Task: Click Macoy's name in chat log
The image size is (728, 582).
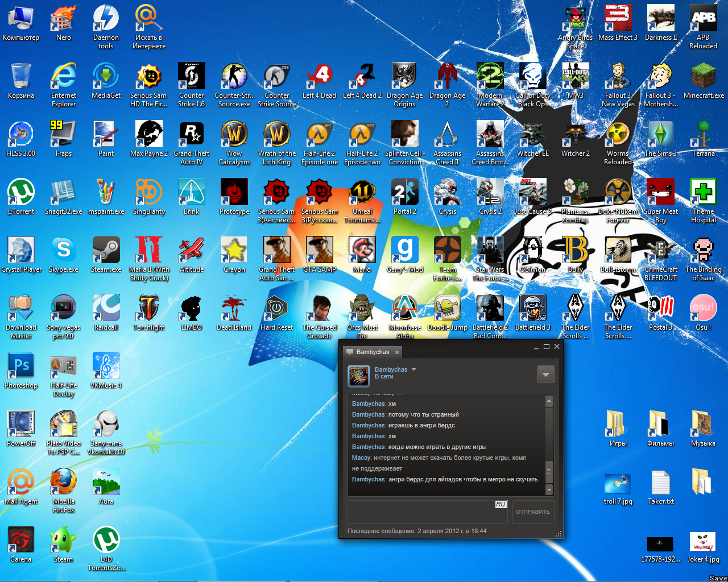Action: click(x=361, y=458)
